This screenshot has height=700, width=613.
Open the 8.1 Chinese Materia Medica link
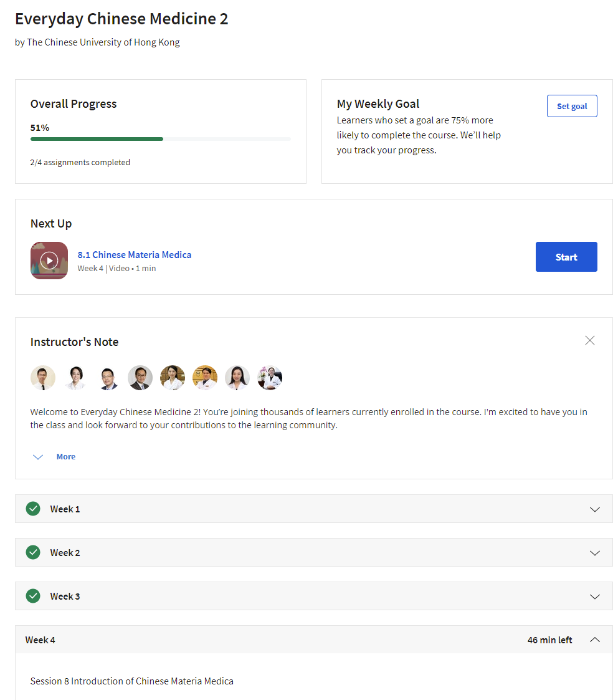coord(135,254)
